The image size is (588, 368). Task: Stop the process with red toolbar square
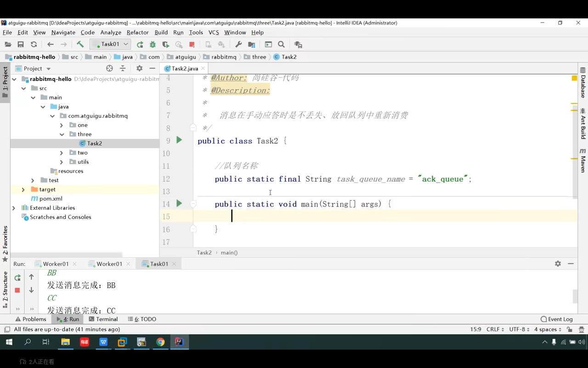[192, 45]
